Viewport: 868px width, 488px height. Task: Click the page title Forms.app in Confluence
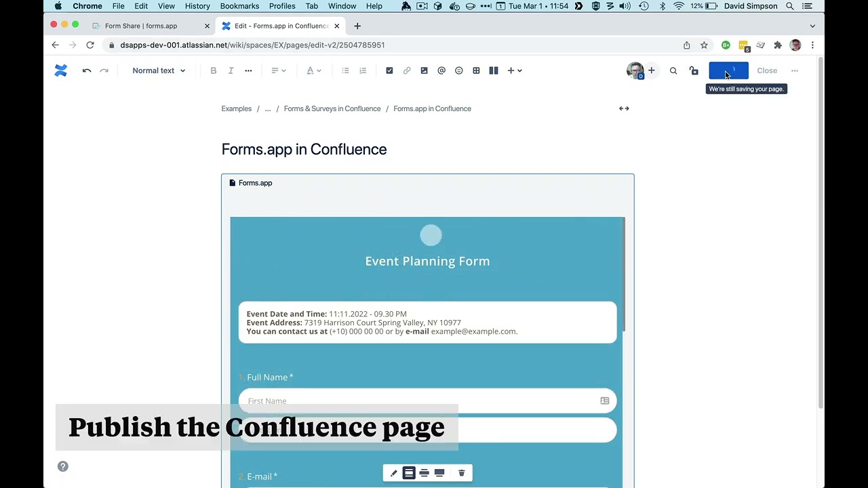[x=304, y=150]
